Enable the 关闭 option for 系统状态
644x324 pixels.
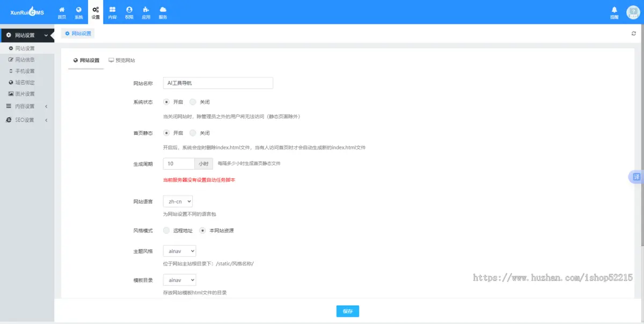coord(193,102)
